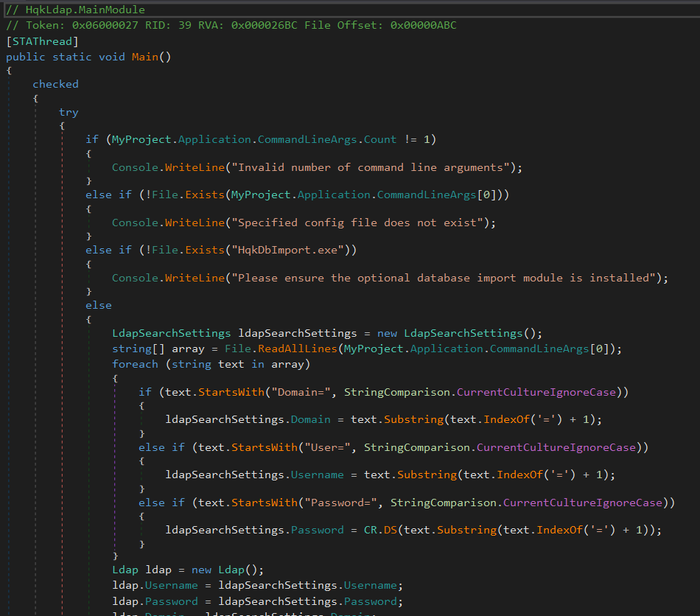Click WriteLine on the "Please ensure" line

[195, 278]
